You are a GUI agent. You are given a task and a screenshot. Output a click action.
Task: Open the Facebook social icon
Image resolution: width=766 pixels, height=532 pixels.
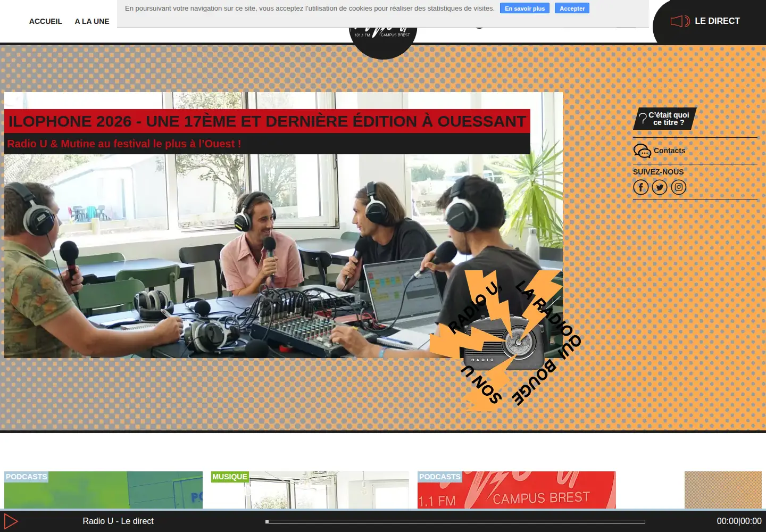pyautogui.click(x=641, y=187)
